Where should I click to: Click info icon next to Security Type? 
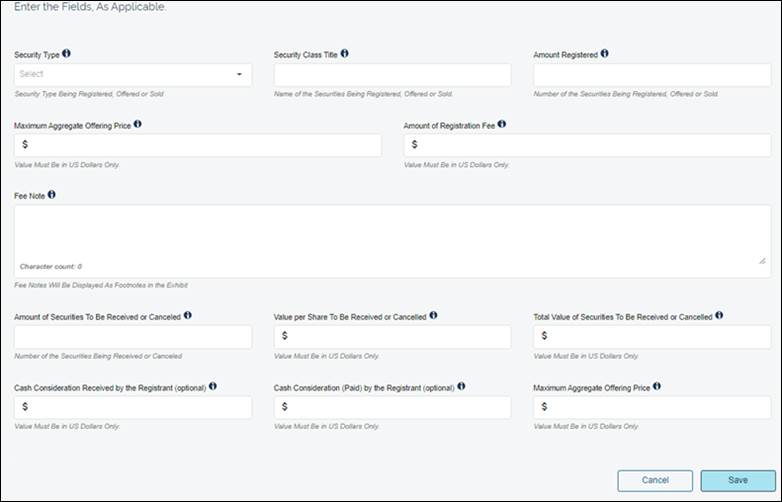click(67, 54)
